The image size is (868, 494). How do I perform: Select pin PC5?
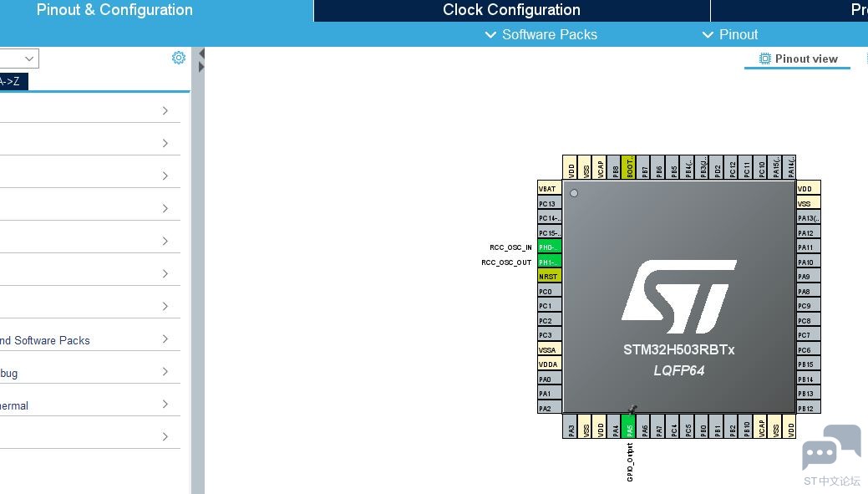pos(688,426)
